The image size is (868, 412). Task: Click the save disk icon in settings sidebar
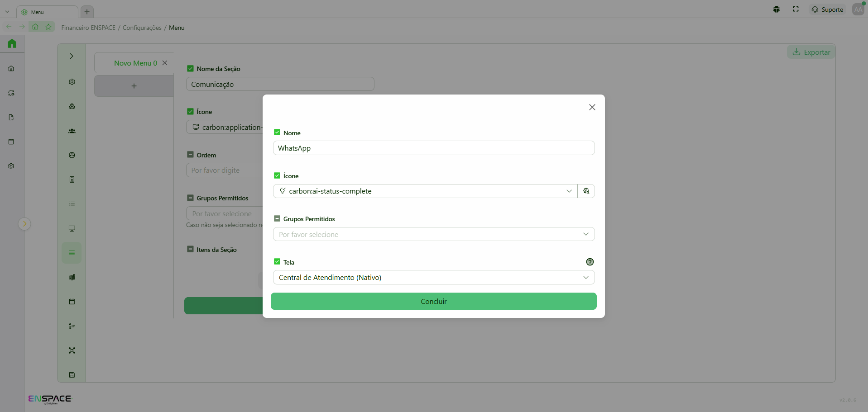72,374
